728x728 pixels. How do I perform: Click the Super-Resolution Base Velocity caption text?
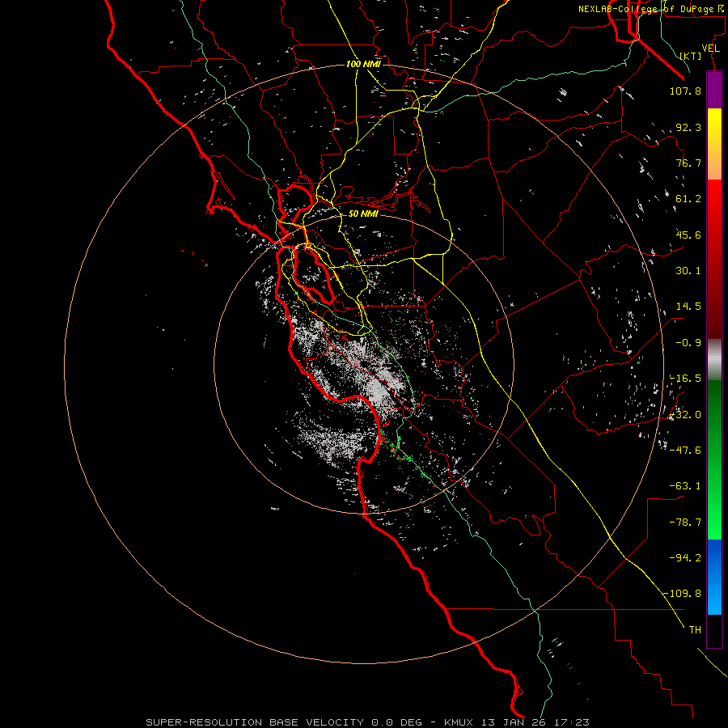click(367, 722)
